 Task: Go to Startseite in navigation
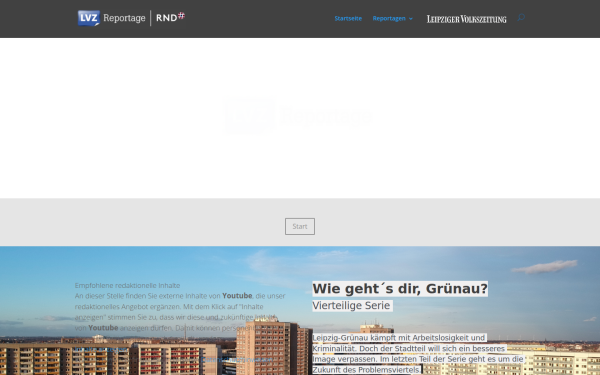tap(348, 18)
